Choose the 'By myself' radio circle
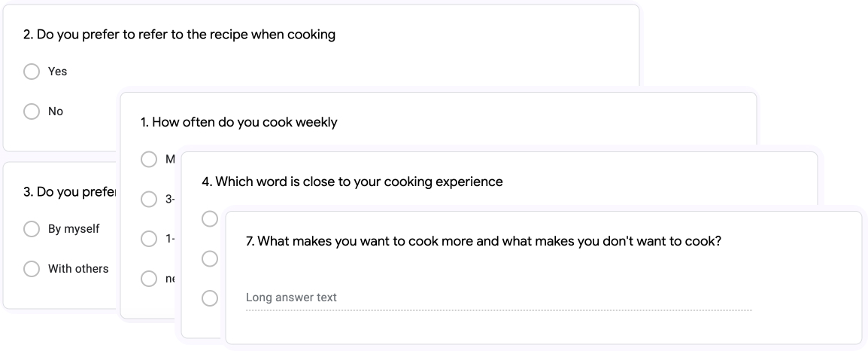 click(x=32, y=229)
